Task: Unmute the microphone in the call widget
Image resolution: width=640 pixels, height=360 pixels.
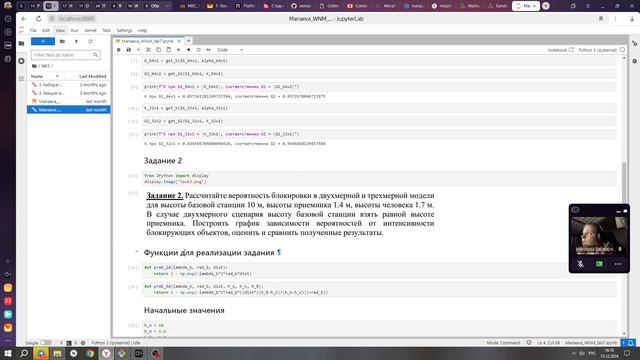Action: (580, 264)
